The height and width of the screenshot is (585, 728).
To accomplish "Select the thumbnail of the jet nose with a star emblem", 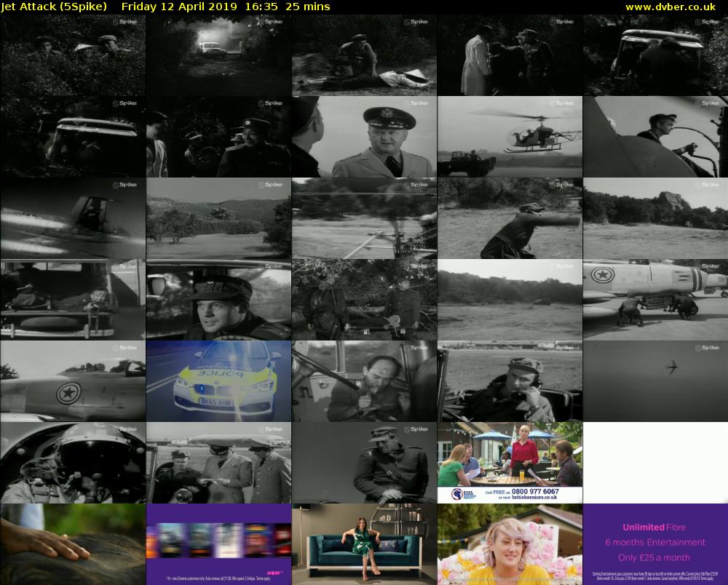I will 73,381.
